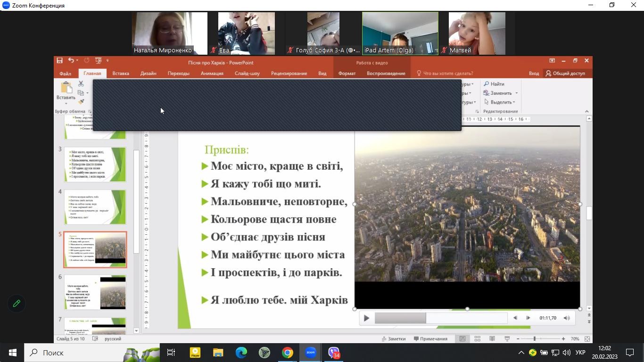The image size is (644, 362).
Task: Save the presentation with the floppy disk icon
Action: (x=59, y=60)
